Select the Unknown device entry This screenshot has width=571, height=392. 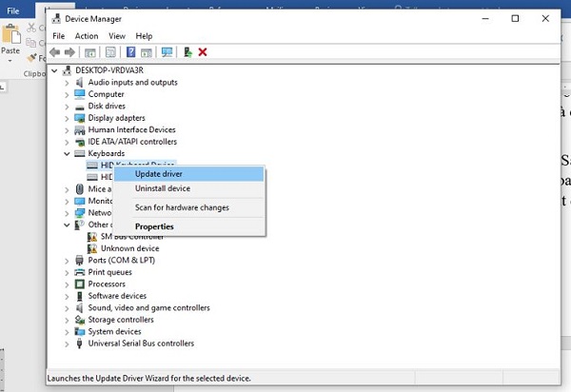pos(130,248)
